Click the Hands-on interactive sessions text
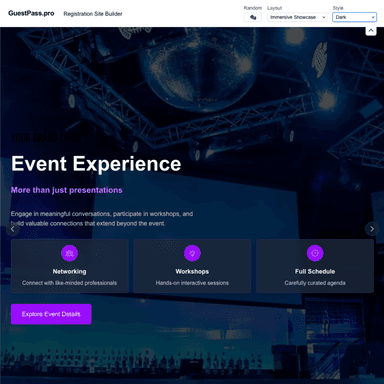Image resolution: width=384 pixels, height=384 pixels. click(192, 283)
